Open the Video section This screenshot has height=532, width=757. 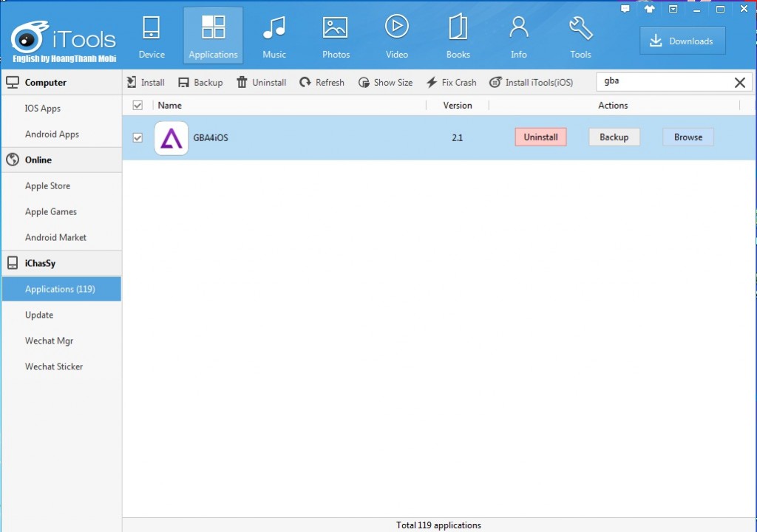pyautogui.click(x=397, y=37)
